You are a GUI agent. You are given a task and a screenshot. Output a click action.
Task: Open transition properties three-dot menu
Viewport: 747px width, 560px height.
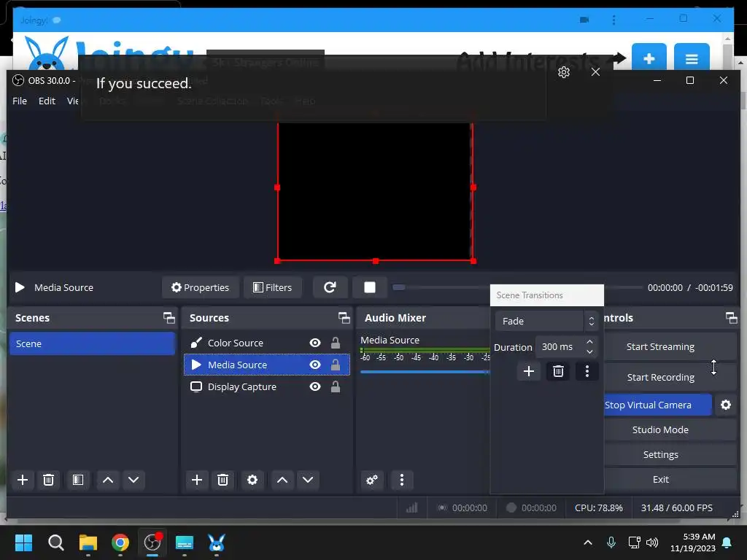click(x=587, y=371)
